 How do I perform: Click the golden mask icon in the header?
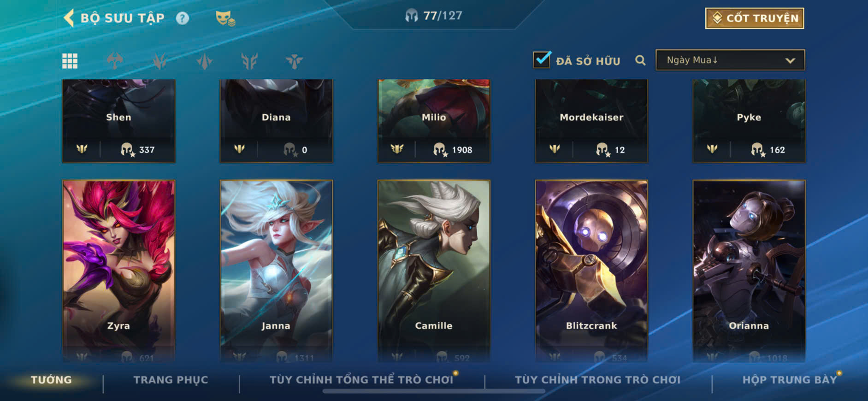(225, 18)
